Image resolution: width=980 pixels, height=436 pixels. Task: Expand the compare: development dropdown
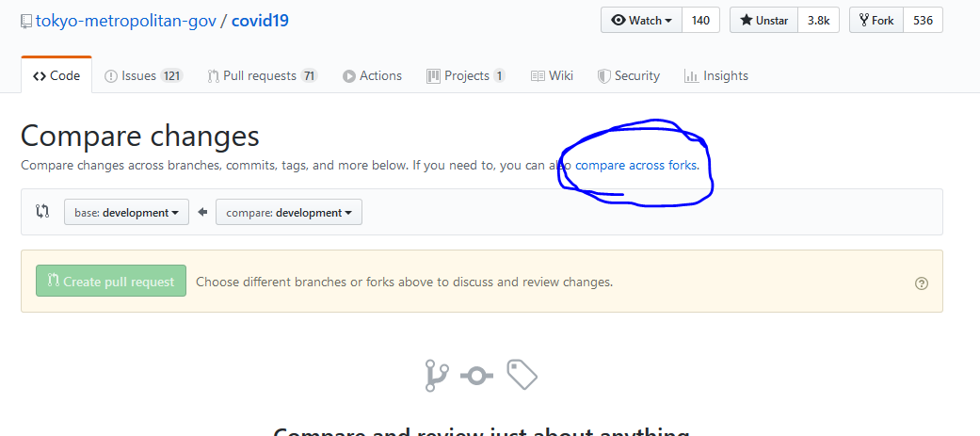[x=289, y=212]
